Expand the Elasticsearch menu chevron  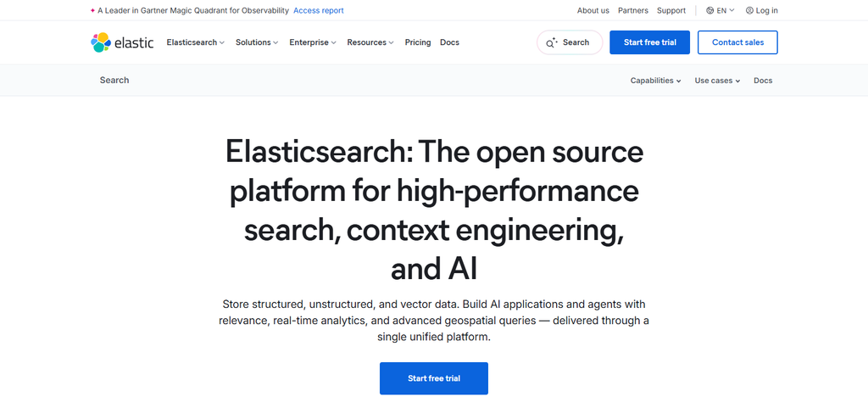(222, 42)
